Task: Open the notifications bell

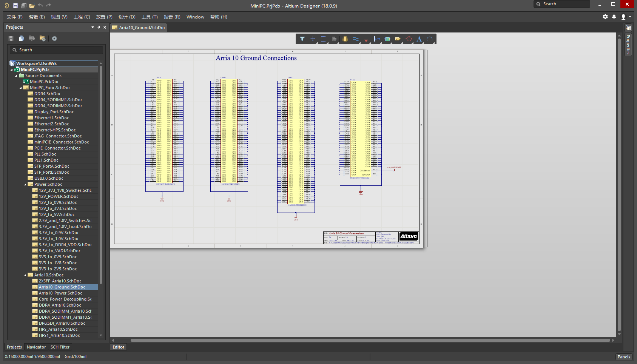Action: click(x=614, y=17)
